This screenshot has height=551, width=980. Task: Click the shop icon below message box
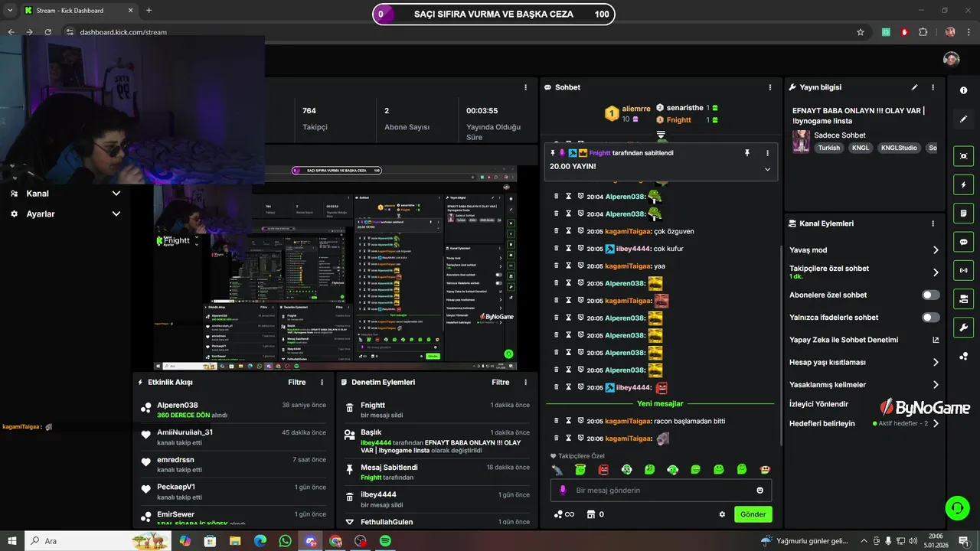[591, 514]
